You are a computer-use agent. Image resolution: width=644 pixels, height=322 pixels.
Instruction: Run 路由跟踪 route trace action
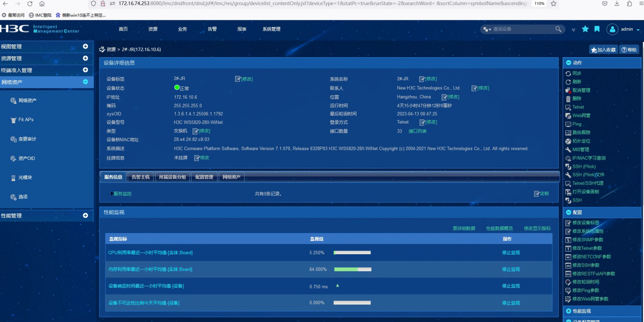pyautogui.click(x=581, y=132)
